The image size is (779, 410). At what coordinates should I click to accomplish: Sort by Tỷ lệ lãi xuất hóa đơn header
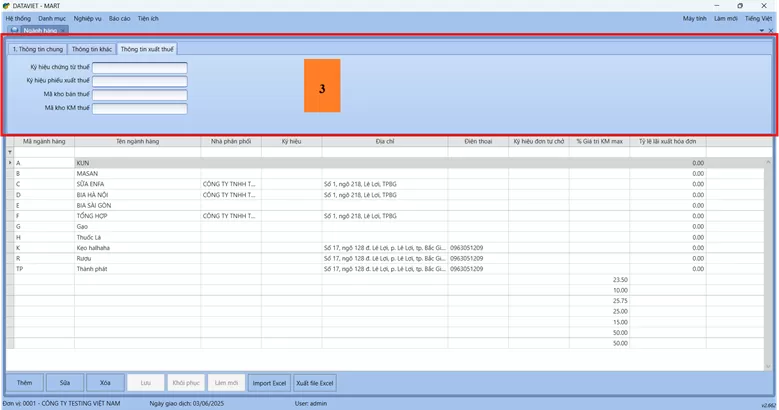pyautogui.click(x=668, y=142)
